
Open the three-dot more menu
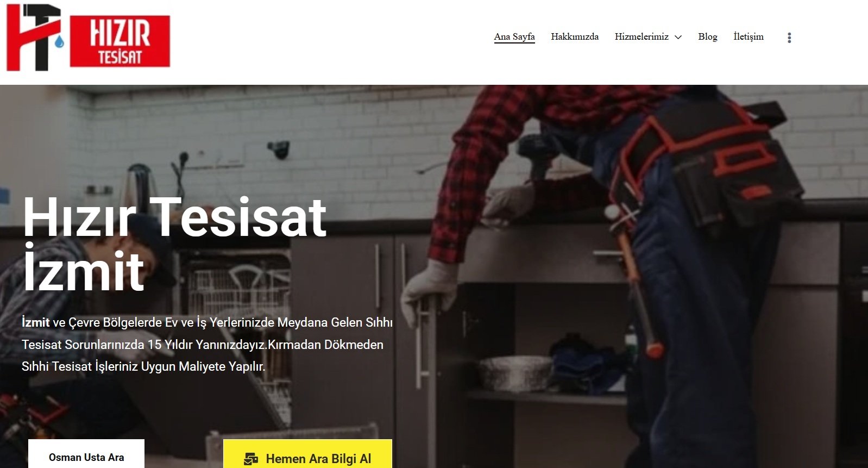pyautogui.click(x=789, y=38)
